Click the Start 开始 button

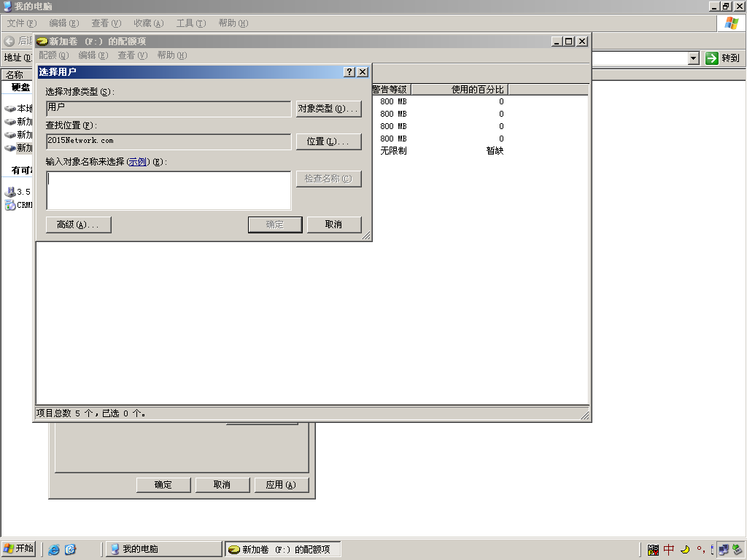click(x=18, y=549)
